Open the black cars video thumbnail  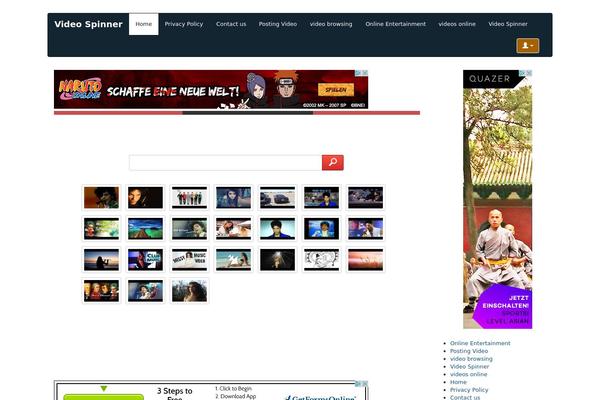[x=277, y=198]
